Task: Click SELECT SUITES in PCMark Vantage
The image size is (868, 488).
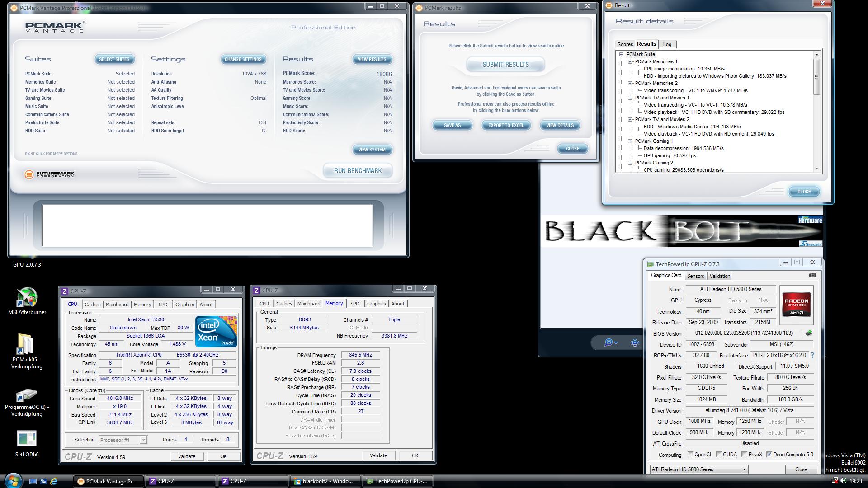Action: (114, 59)
